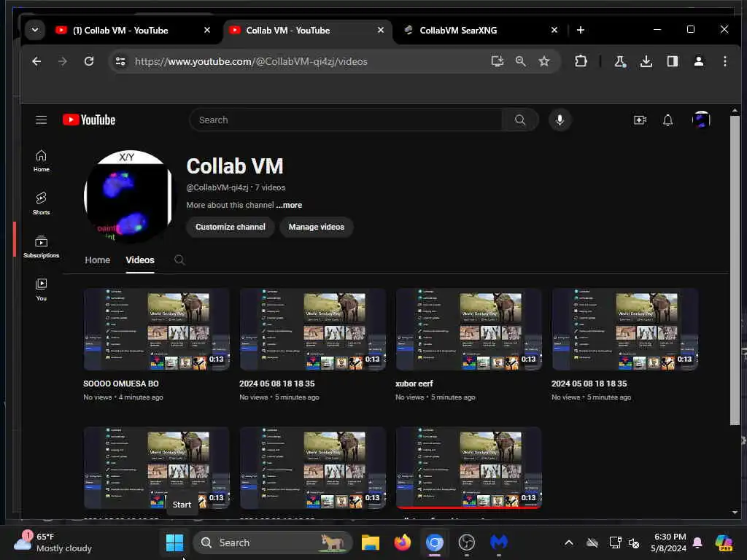Open the SOOOO OMUESA BO video thumbnail
Image resolution: width=747 pixels, height=560 pixels.
156,329
